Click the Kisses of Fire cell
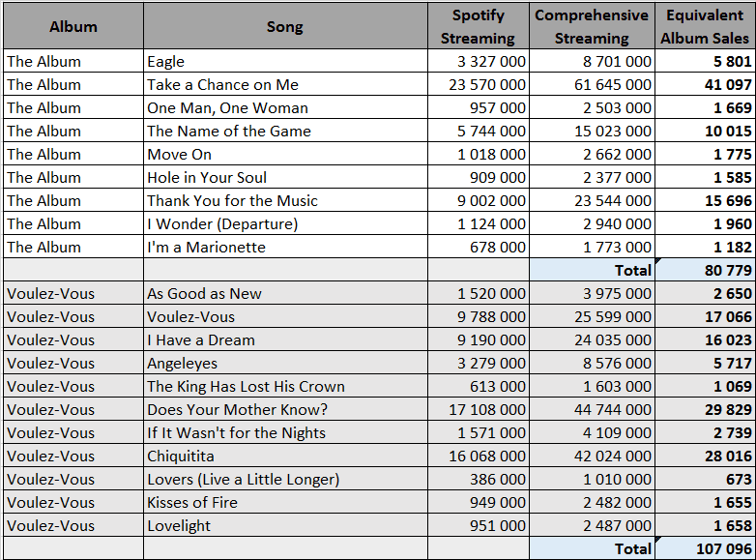Image resolution: width=756 pixels, height=560 pixels. 285,502
